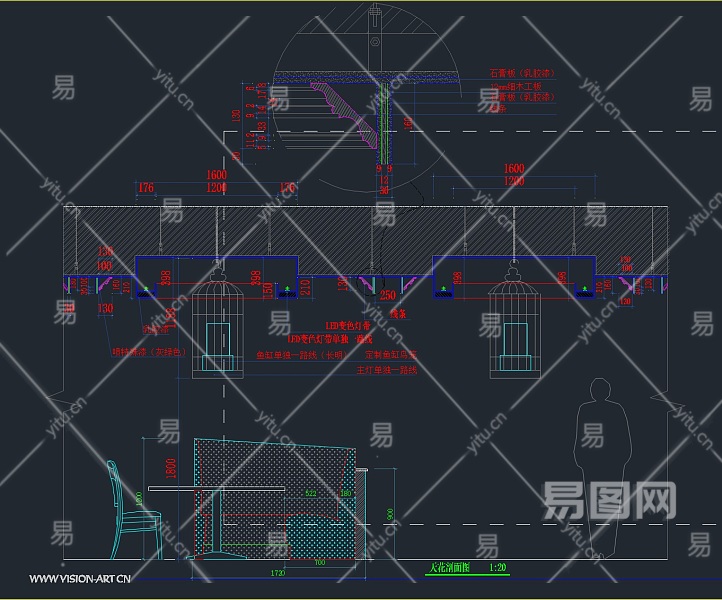Click the dotted booth sofa section
The width and height of the screenshot is (722, 600).
(276, 499)
